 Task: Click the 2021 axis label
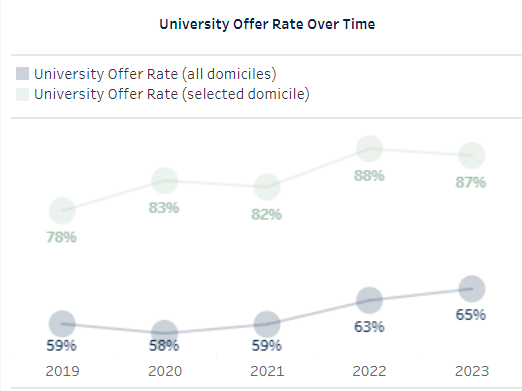[x=267, y=371]
